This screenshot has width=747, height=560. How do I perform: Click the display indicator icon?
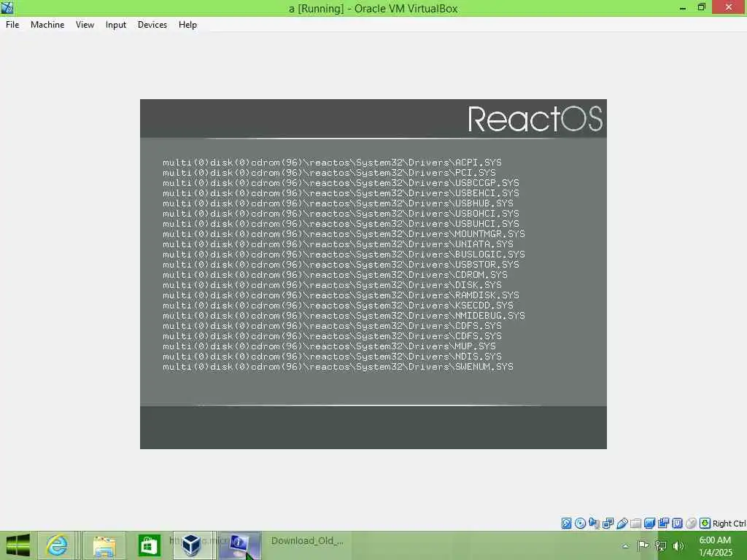click(649, 524)
